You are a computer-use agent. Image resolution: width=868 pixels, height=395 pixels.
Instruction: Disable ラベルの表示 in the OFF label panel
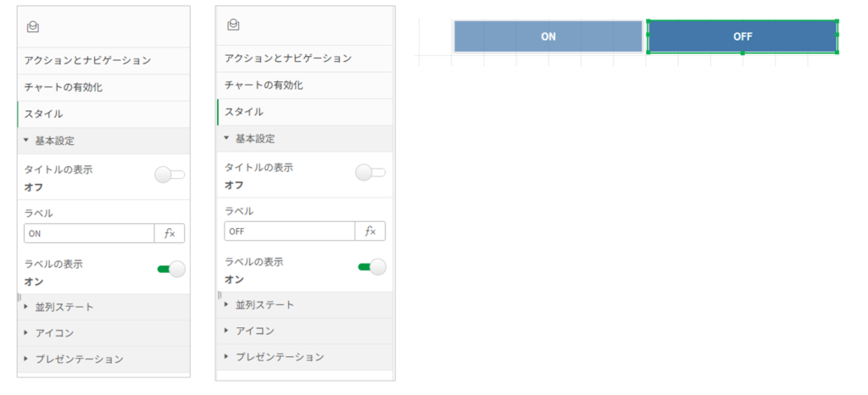tap(371, 268)
